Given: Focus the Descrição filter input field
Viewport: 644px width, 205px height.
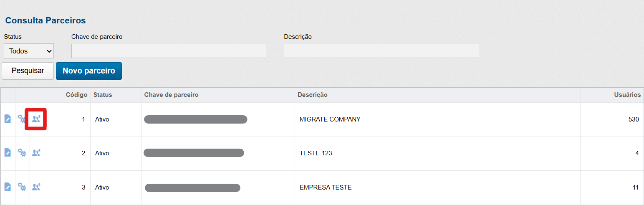Looking at the screenshot, I should click(381, 51).
